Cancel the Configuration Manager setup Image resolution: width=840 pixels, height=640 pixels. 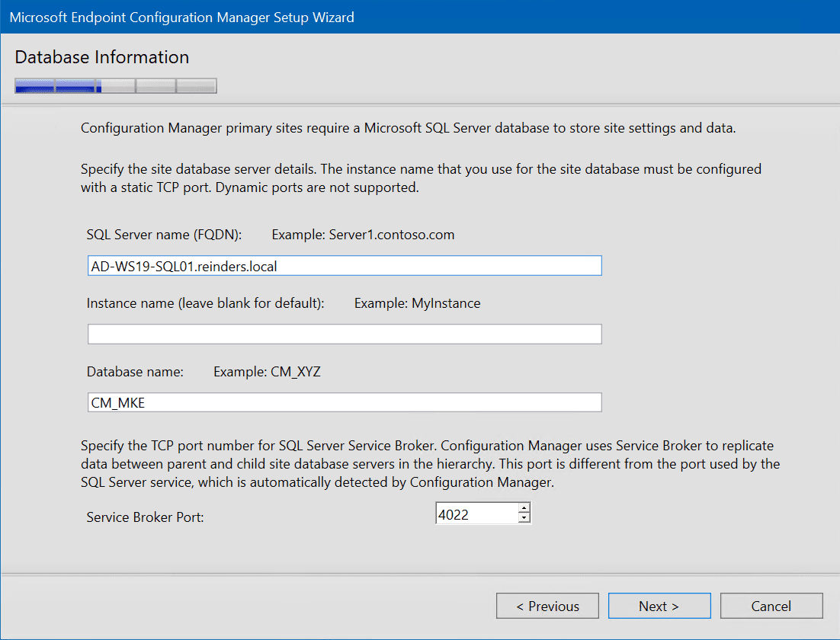771,606
